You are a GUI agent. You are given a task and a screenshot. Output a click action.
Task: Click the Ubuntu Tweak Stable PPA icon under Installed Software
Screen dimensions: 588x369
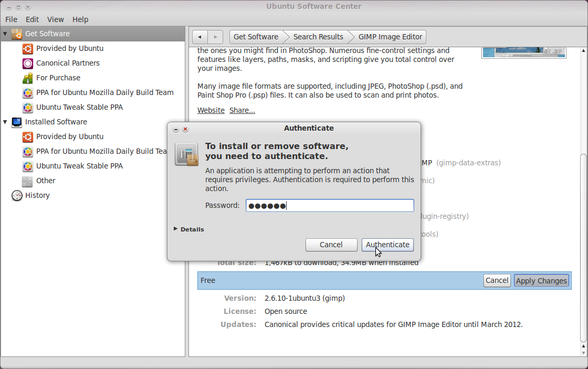[x=28, y=166]
